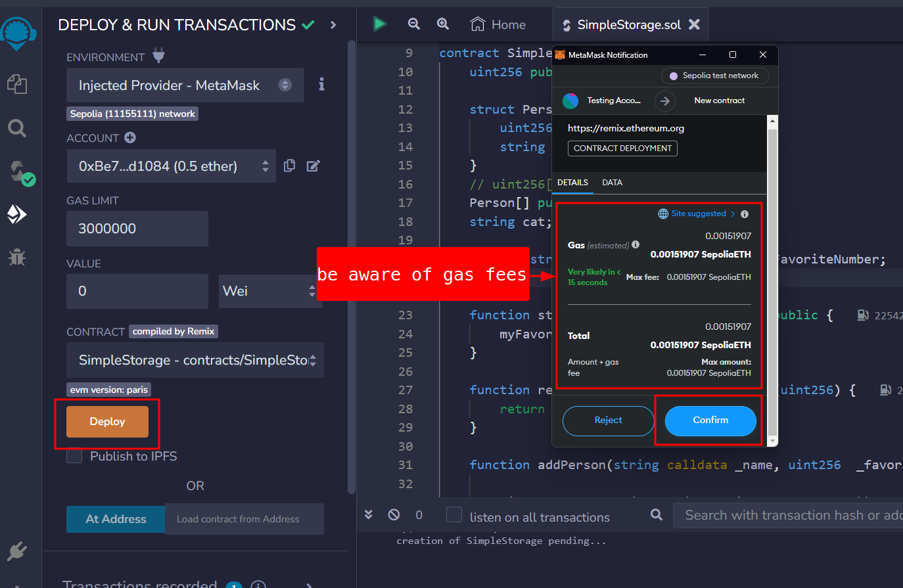Clear the terminal console icon

pyautogui.click(x=394, y=514)
